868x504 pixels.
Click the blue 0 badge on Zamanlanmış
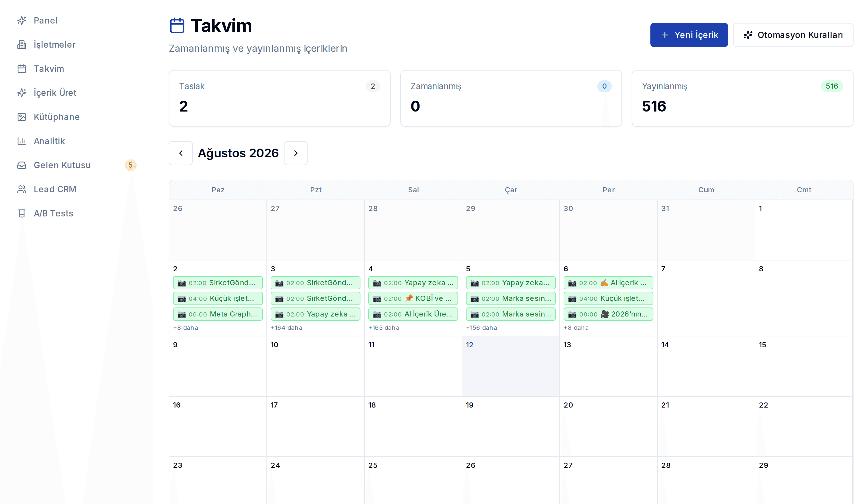pos(604,86)
